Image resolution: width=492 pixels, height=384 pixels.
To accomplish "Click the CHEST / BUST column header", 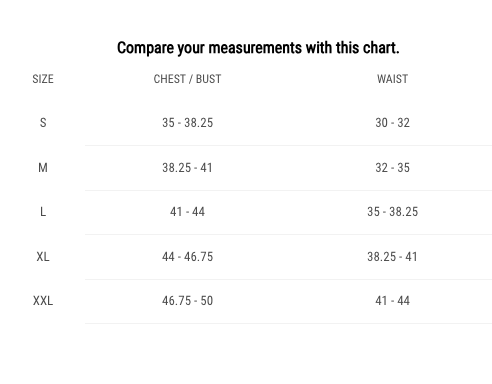I will pyautogui.click(x=187, y=79).
